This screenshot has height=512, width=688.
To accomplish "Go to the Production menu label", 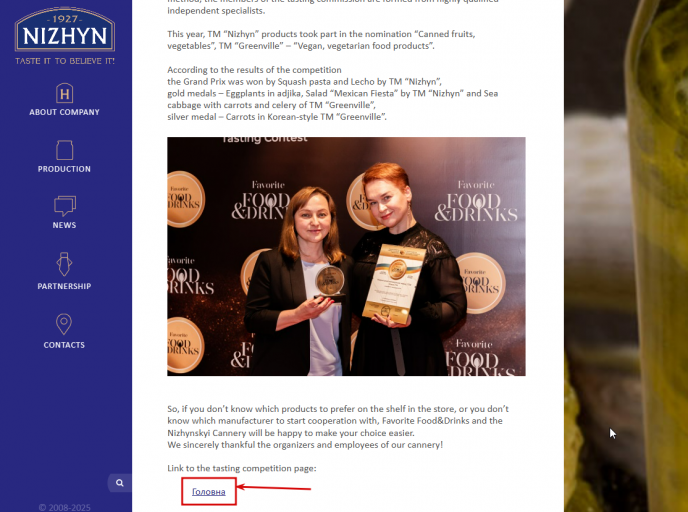I will tap(64, 169).
